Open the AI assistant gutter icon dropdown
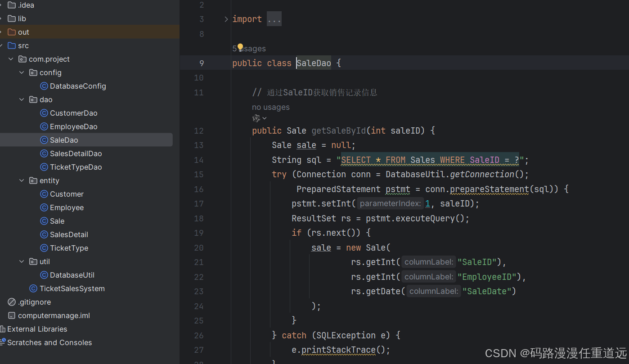The height and width of the screenshot is (364, 629). point(260,118)
